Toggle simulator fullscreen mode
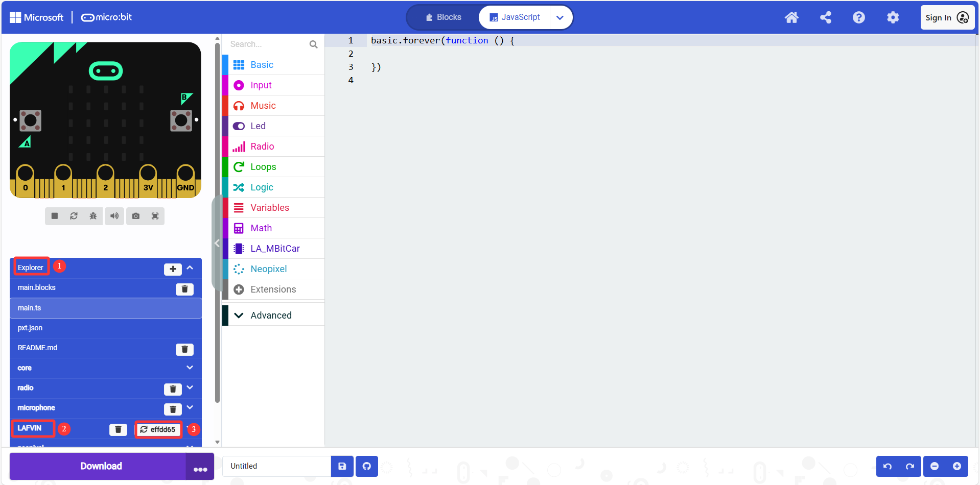980x485 pixels. [x=155, y=216]
